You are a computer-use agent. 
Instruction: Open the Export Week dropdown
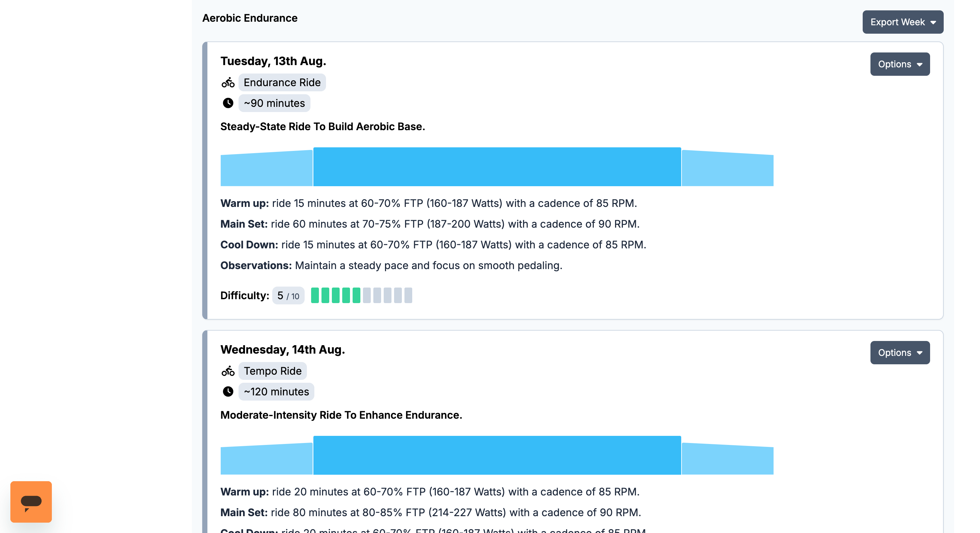(903, 22)
